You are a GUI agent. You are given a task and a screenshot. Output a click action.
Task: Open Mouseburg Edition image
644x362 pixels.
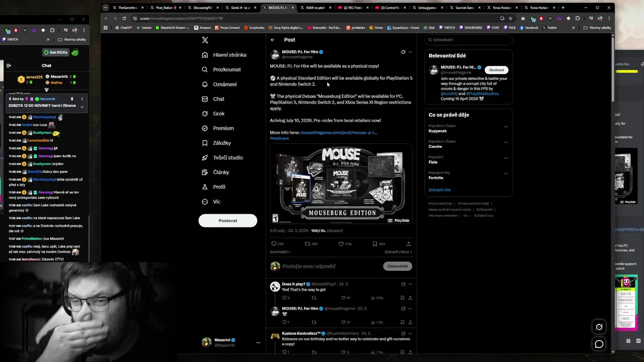pyautogui.click(x=341, y=184)
